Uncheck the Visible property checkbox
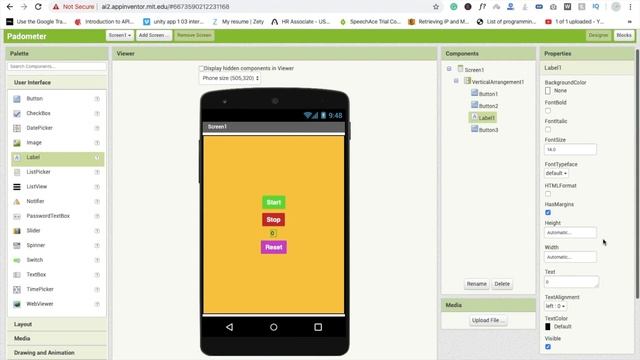Image resolution: width=640 pixels, height=360 pixels. coord(548,347)
